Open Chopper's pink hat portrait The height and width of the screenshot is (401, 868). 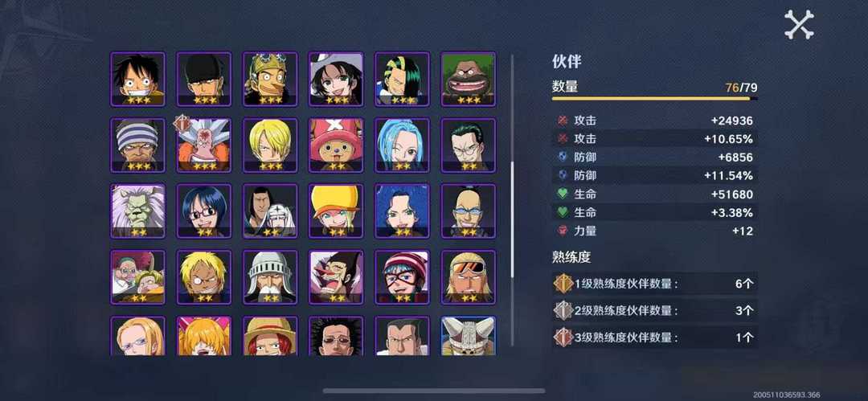336,145
